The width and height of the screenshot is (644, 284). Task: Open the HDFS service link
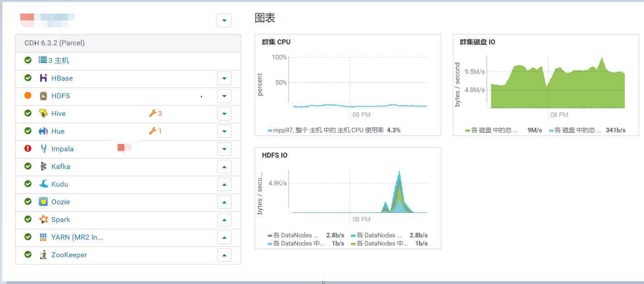point(61,96)
